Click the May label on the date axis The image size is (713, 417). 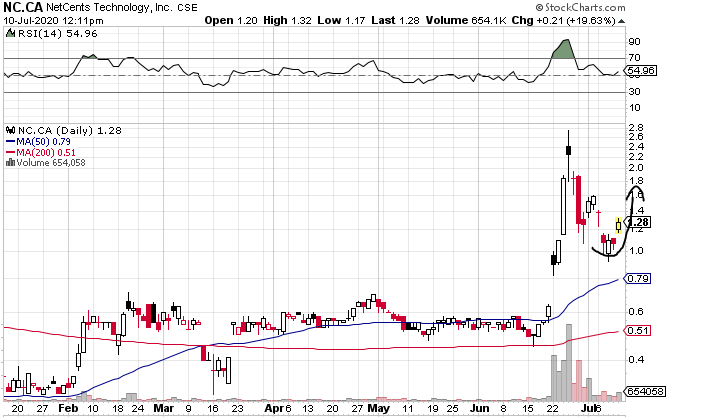(x=379, y=408)
